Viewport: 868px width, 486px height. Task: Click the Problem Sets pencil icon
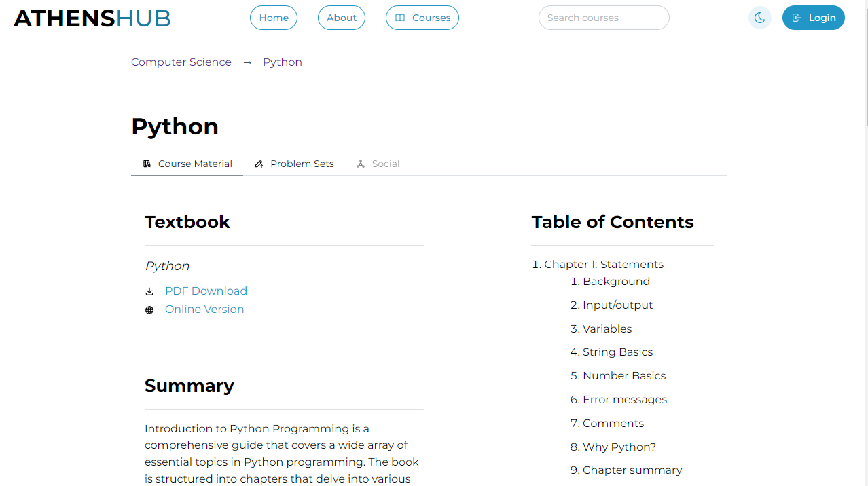click(x=259, y=164)
